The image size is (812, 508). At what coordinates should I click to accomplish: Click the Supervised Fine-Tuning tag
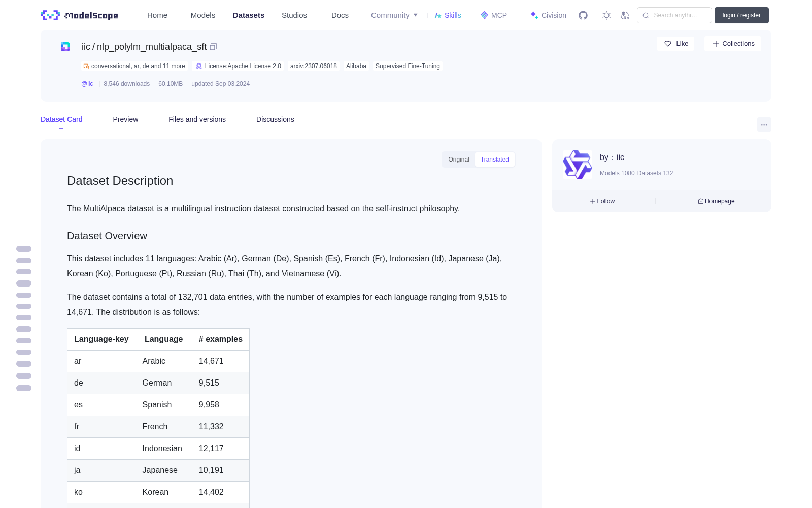click(x=408, y=66)
